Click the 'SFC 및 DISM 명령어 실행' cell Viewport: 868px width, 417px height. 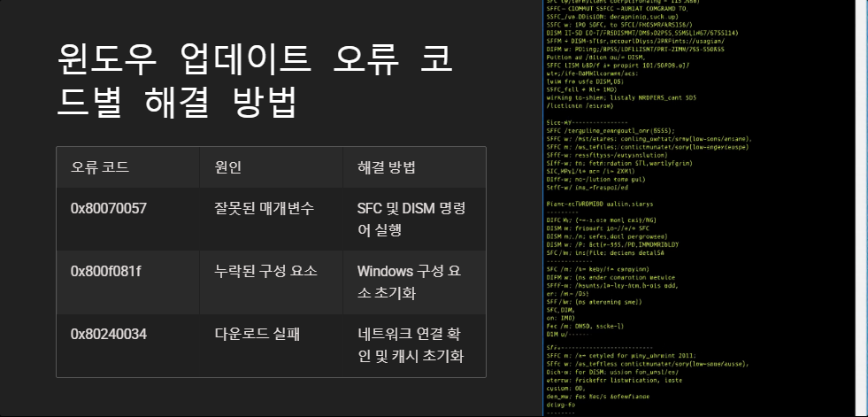[414, 220]
